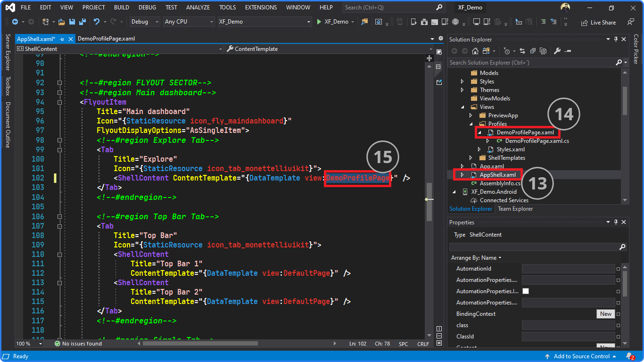644x362 pixels.
Task: Click Show All Files icon
Action: coord(543,51)
